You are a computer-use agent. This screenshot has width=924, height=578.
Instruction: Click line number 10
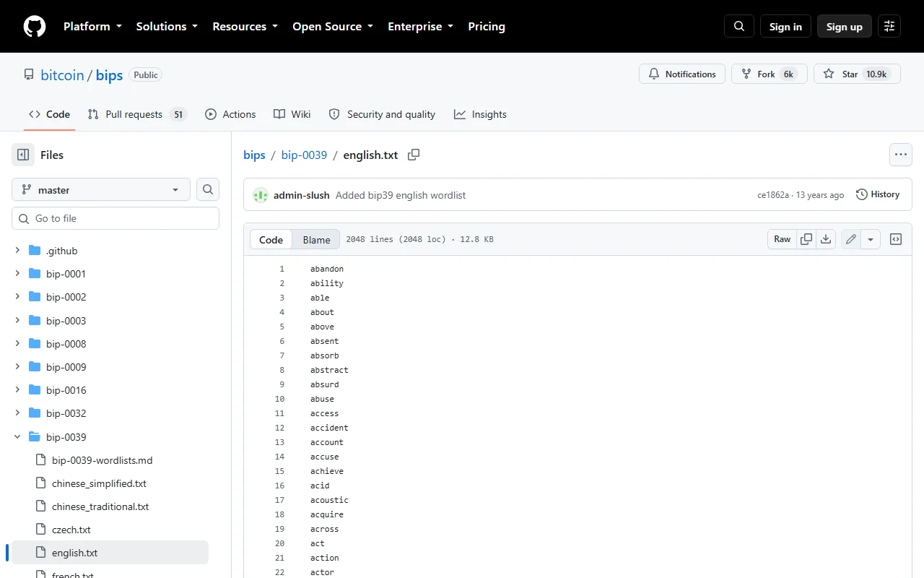pyautogui.click(x=279, y=399)
